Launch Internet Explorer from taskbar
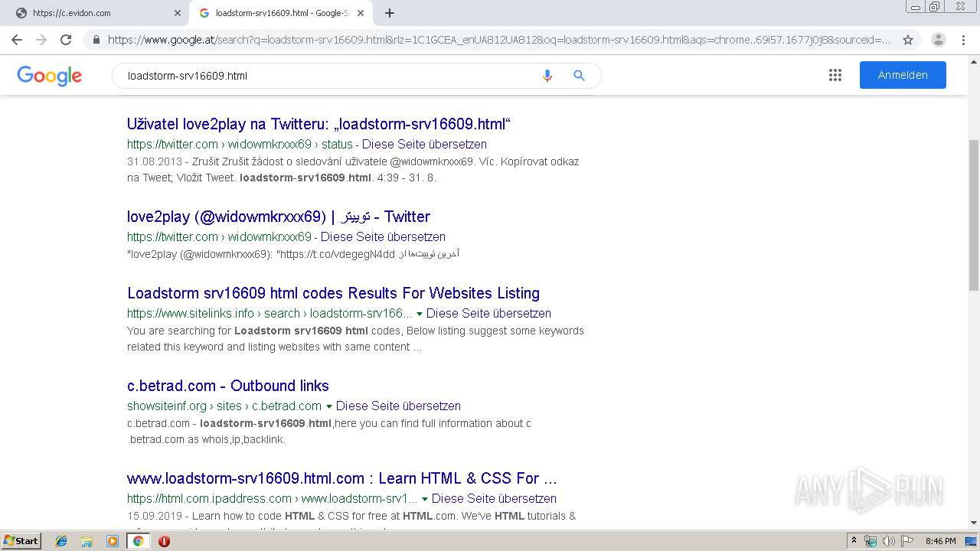 61,541
